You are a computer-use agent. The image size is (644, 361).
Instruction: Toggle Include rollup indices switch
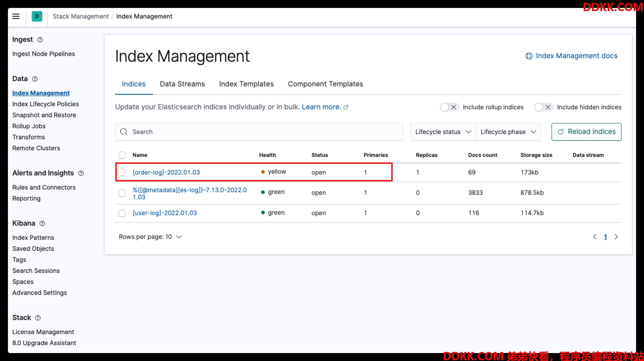tap(449, 107)
